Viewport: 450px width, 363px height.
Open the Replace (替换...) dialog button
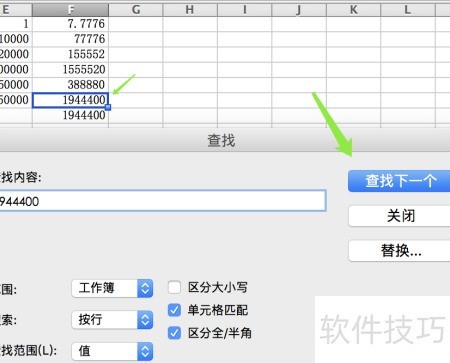(x=399, y=251)
